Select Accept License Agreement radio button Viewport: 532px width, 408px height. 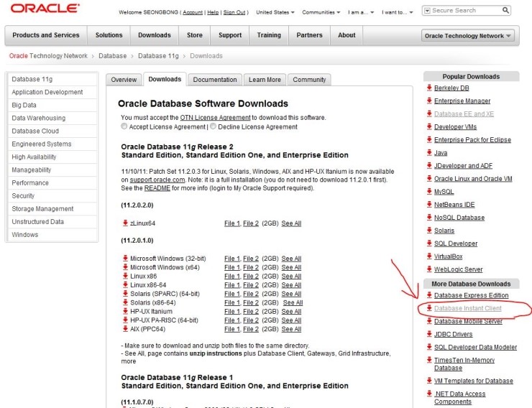pos(124,126)
